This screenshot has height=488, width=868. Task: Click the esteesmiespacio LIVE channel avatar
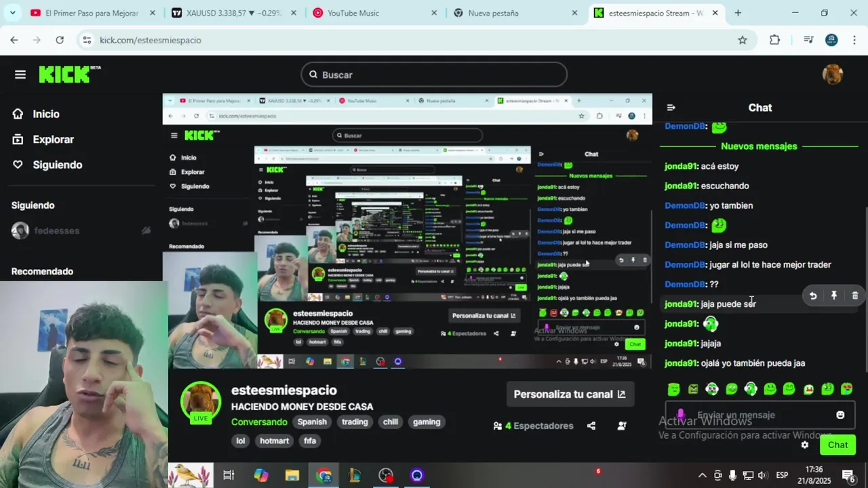(x=201, y=402)
